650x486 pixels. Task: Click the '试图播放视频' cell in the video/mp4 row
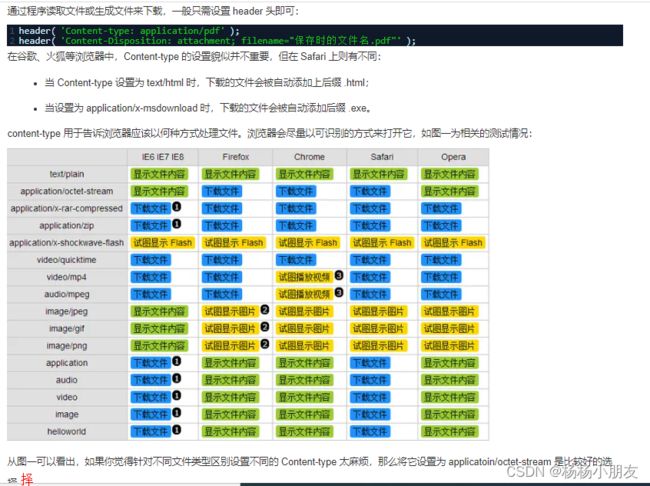pos(304,277)
